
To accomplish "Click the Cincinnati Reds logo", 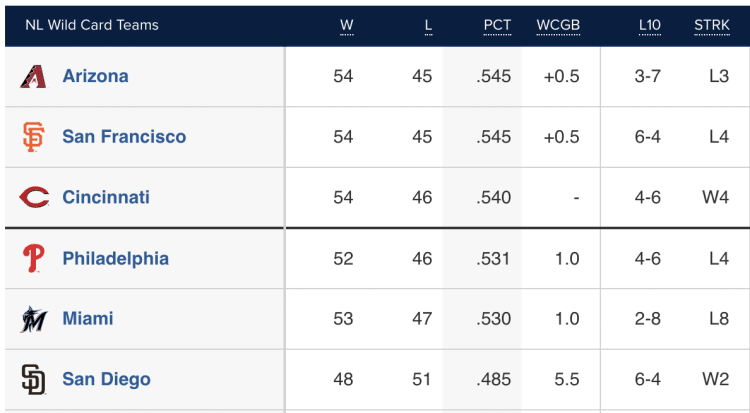I will [x=34, y=197].
